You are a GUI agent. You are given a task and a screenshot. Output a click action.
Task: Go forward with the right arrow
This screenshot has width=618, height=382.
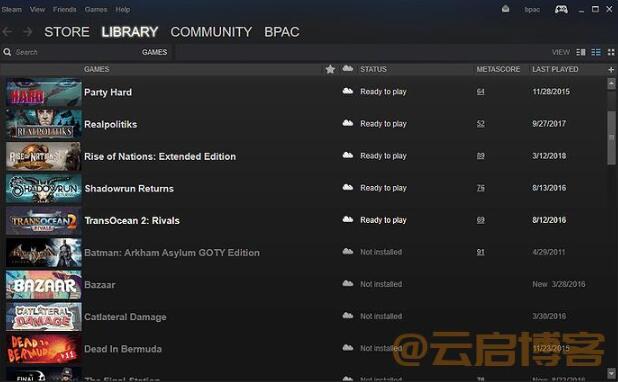pos(27,32)
